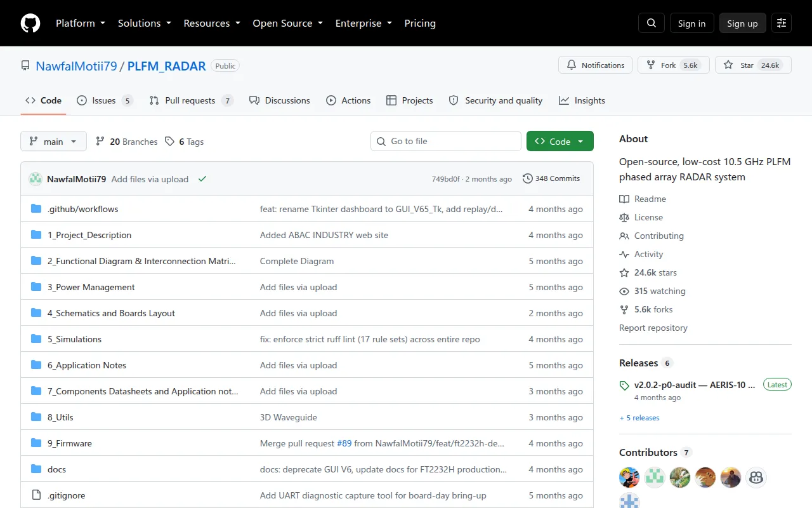The height and width of the screenshot is (508, 812).
Task: Open the search magnifier icon in header
Action: [x=652, y=23]
